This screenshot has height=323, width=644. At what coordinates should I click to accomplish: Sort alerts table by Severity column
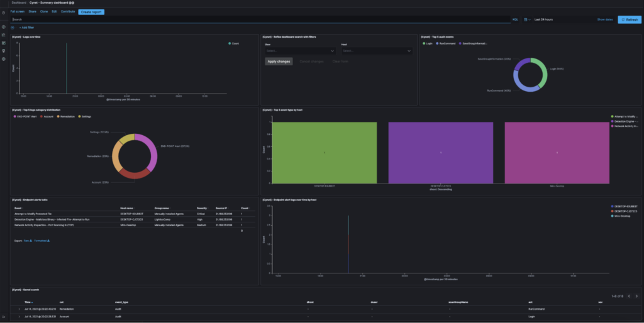[x=203, y=209]
